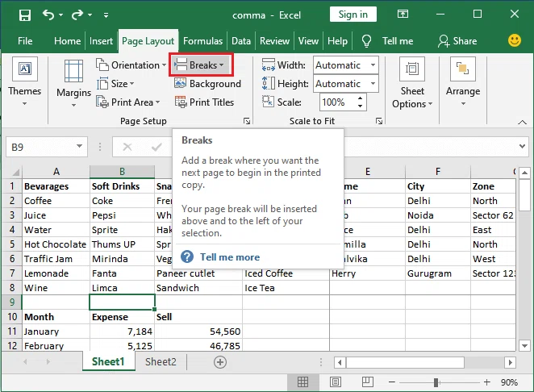Viewport: 534px width, 392px height.
Task: Click the Sign in button
Action: click(x=353, y=15)
